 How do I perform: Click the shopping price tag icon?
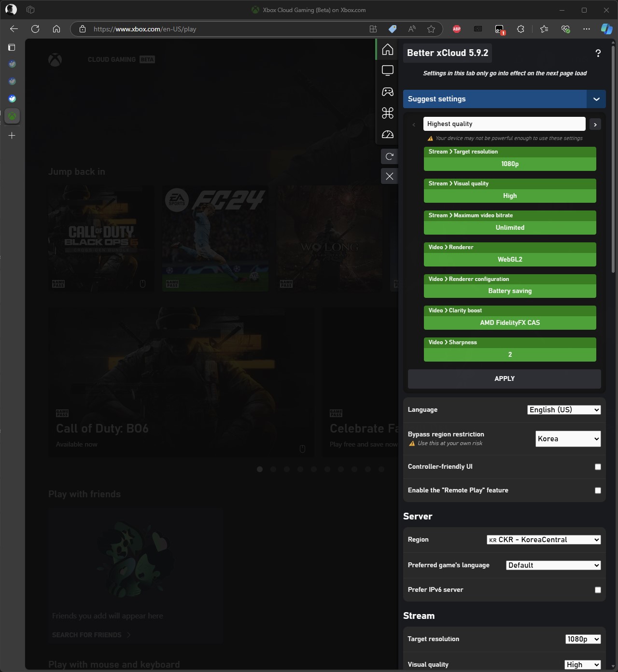[x=393, y=29]
